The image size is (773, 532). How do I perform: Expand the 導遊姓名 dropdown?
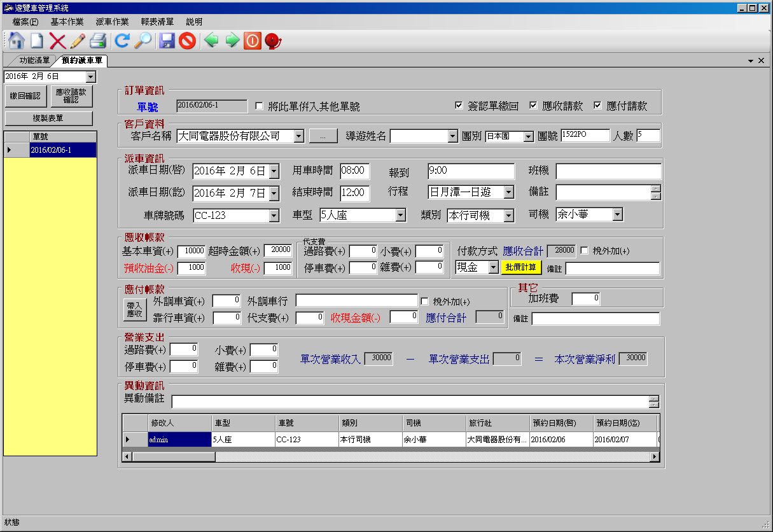[x=452, y=136]
